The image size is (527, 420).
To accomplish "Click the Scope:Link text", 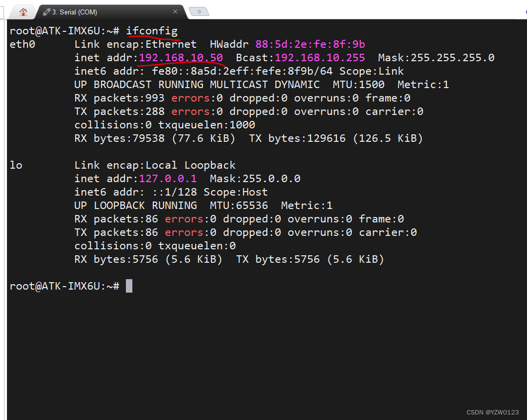I will tap(371, 71).
